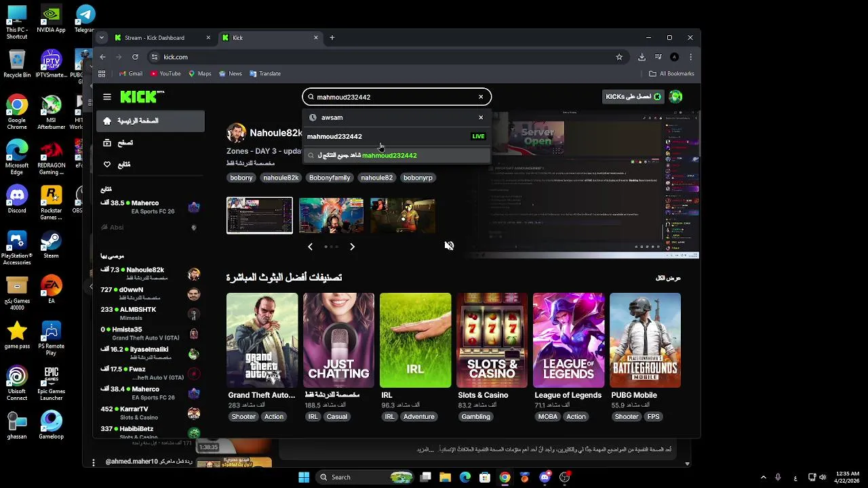The width and height of the screenshot is (868, 488).
Task: Open the Translate bookmark
Action: click(265, 74)
